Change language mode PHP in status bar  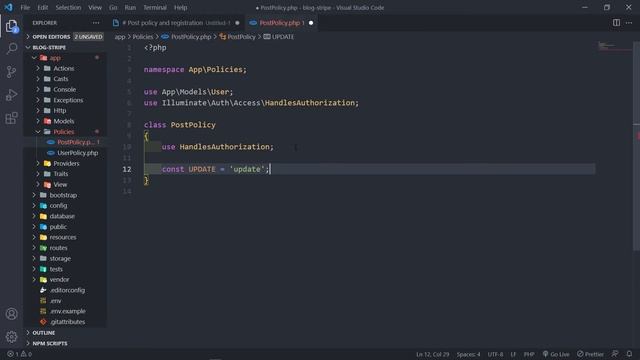point(529,354)
